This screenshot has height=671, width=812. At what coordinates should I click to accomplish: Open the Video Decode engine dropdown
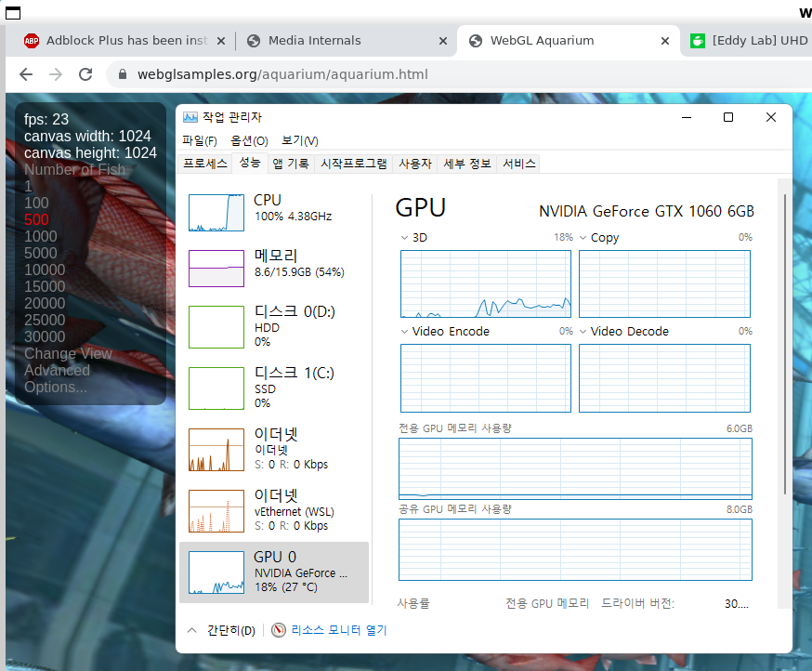(583, 332)
